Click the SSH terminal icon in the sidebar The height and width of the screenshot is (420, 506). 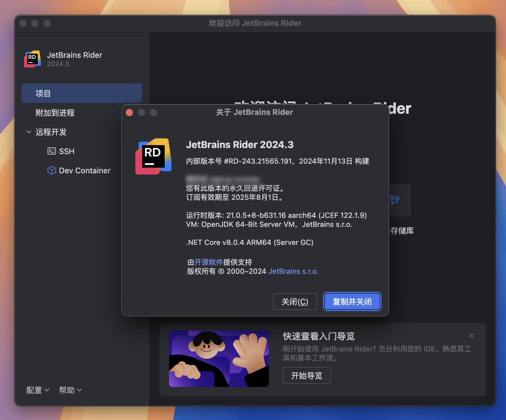[x=52, y=151]
